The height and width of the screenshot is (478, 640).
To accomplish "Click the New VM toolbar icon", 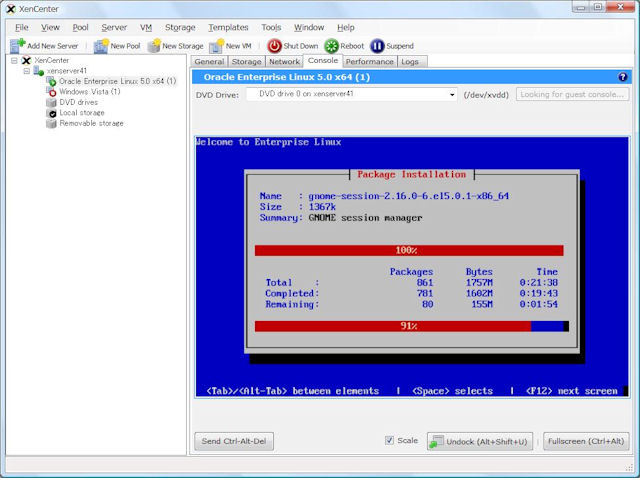I will tap(217, 46).
